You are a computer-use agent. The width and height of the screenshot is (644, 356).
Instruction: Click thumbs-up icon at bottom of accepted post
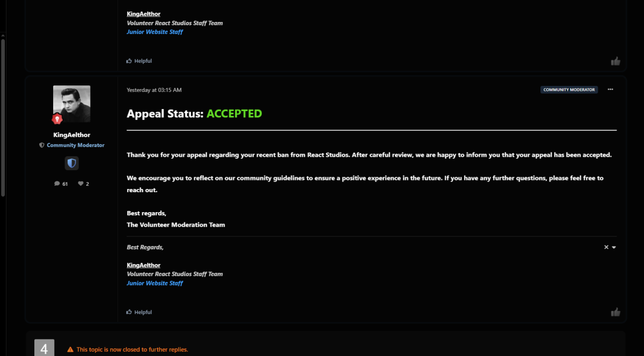pyautogui.click(x=616, y=312)
